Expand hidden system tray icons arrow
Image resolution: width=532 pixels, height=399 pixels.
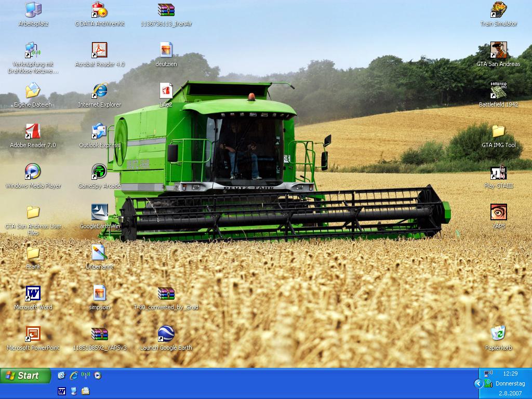478,384
